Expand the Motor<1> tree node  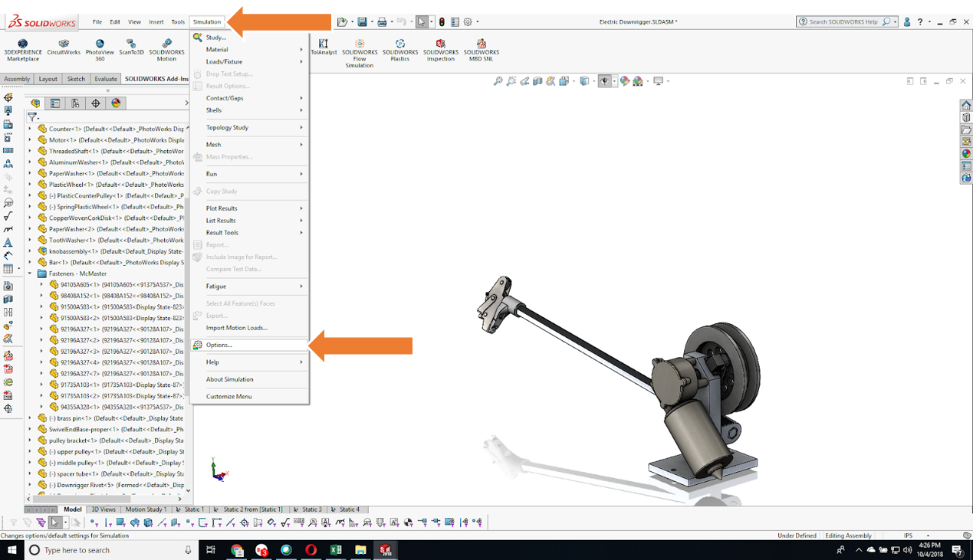tap(30, 140)
